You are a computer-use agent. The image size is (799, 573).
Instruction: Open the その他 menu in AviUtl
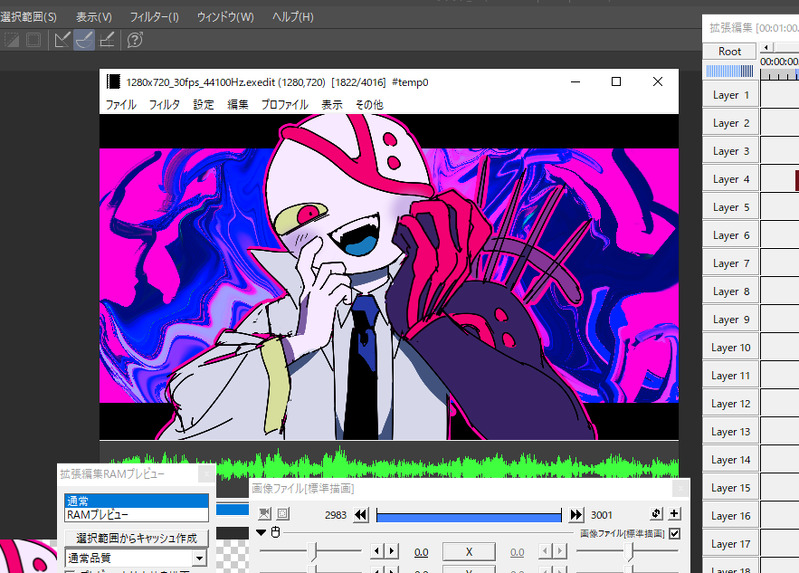tap(369, 105)
